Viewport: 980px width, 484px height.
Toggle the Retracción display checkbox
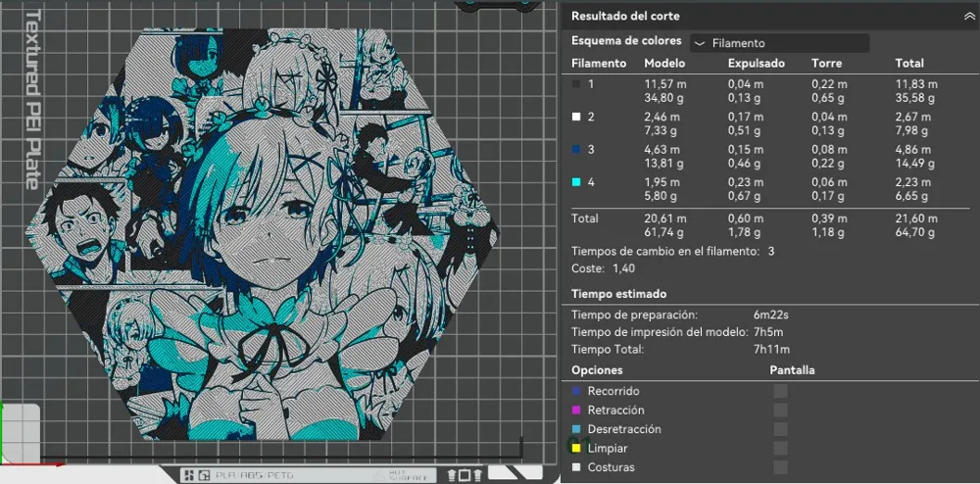[x=781, y=411]
